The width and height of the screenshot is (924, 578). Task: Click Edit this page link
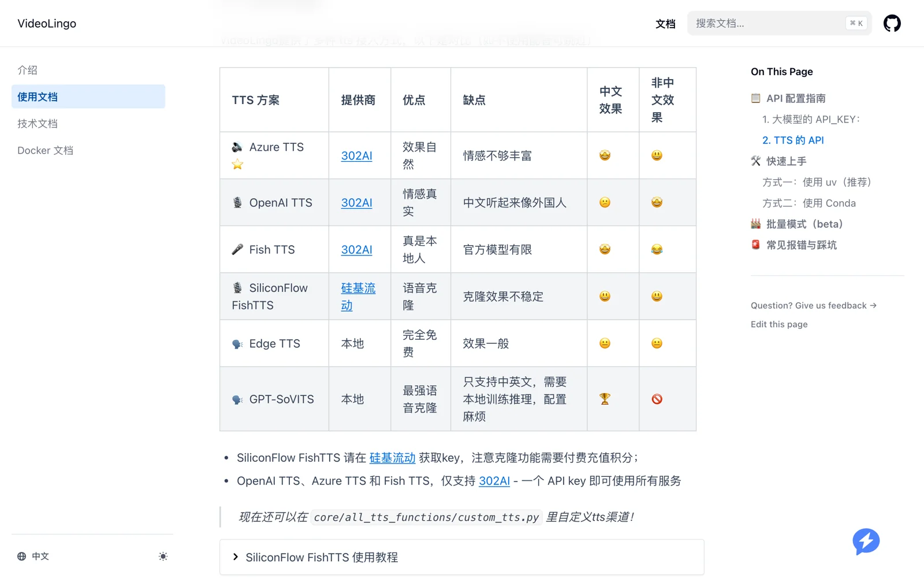[779, 324]
